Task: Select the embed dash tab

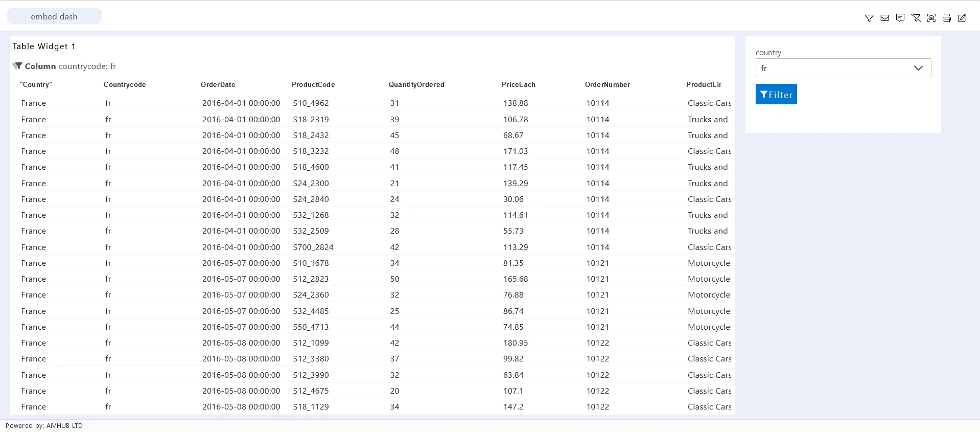Action: click(54, 16)
